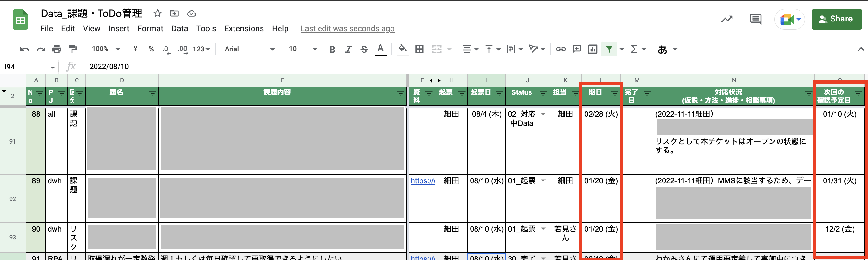Open the File menu
This screenshot has width=868, height=260.
coord(47,29)
